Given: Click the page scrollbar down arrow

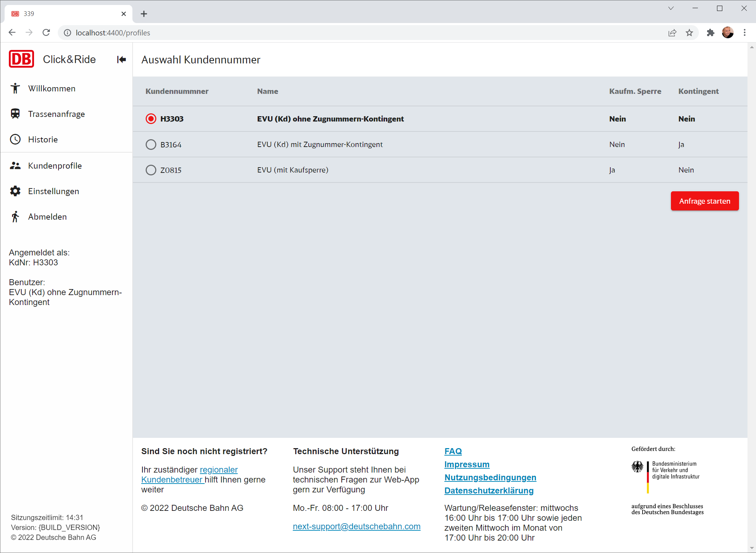Looking at the screenshot, I should 752,548.
